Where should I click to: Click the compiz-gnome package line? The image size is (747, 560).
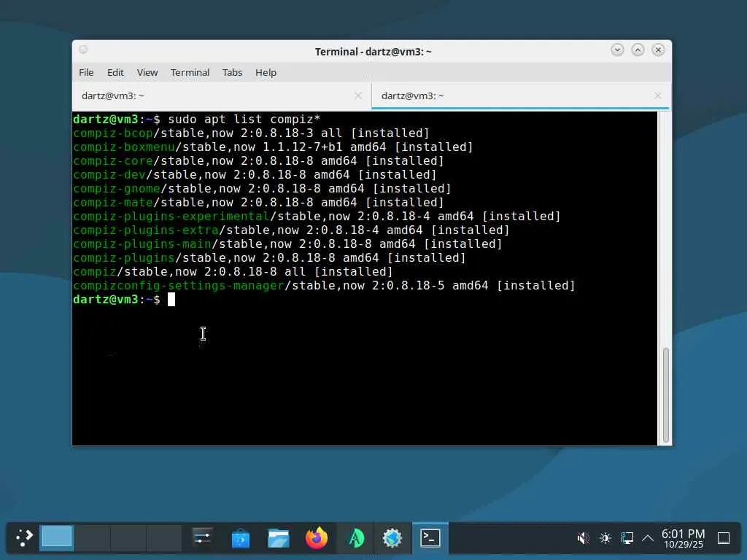tap(262, 188)
